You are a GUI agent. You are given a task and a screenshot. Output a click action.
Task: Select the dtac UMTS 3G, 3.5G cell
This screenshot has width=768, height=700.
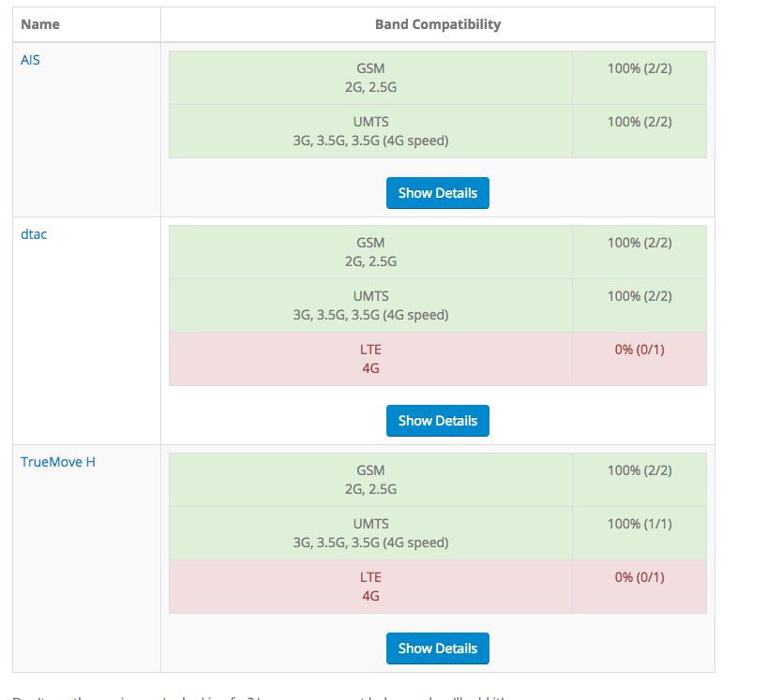pyautogui.click(x=370, y=305)
